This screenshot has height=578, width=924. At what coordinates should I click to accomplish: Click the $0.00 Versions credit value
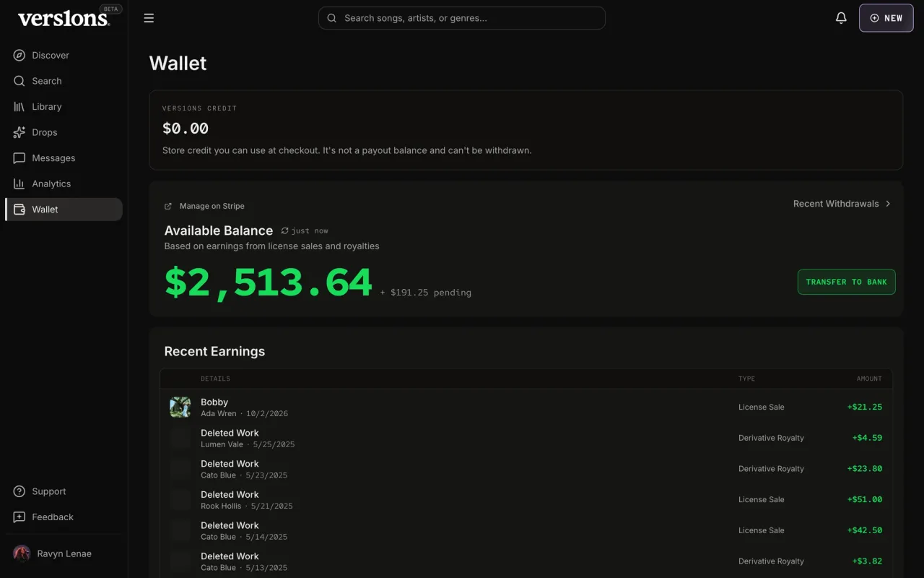186,129
